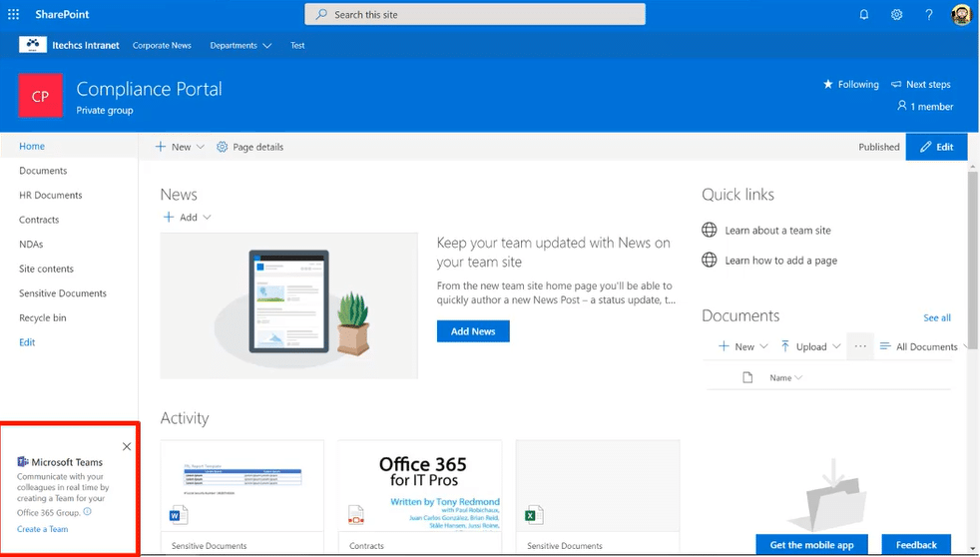Screen dimensions: 980x557
Task: Click the SharePoint title text
Action: coord(62,14)
